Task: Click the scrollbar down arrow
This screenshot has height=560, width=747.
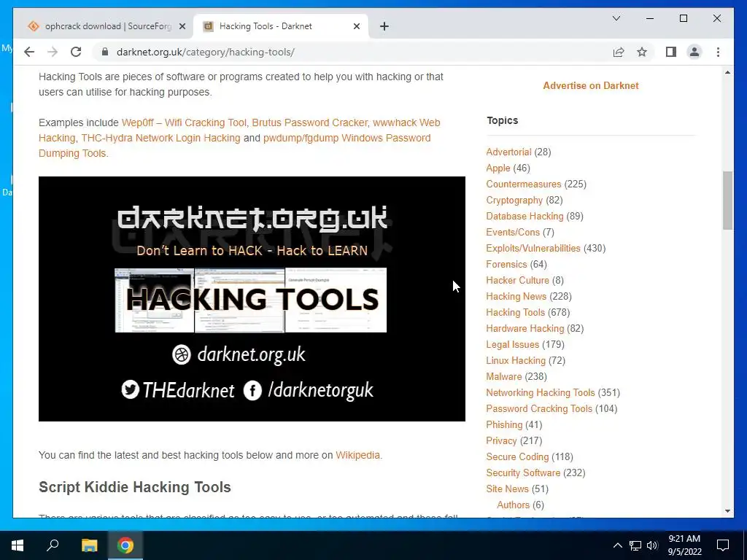Action: [x=727, y=511]
